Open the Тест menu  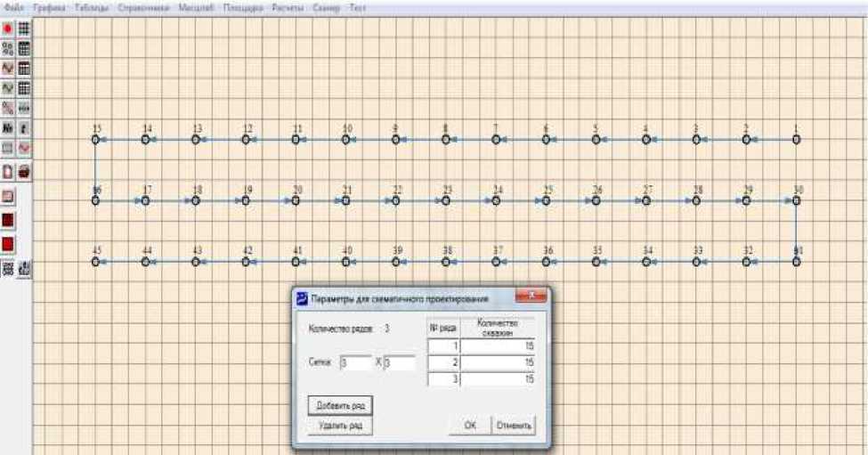[x=358, y=8]
